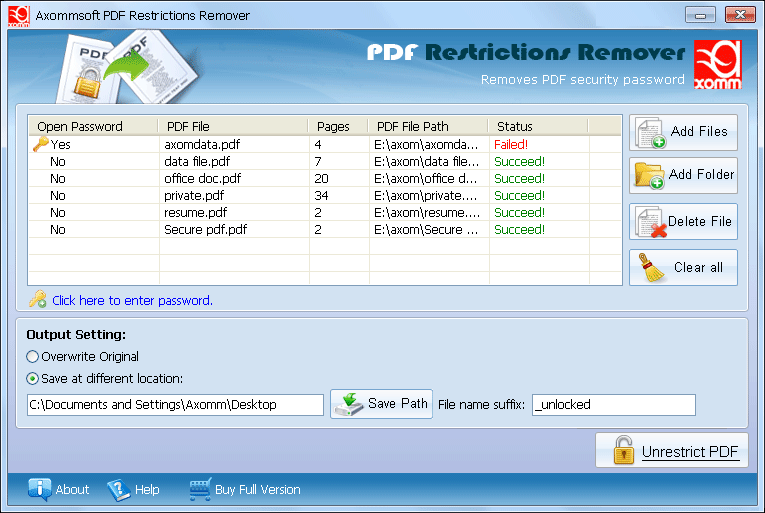Click the padlock icon on Unrestrict PDF
This screenshot has width=765, height=513.
(x=624, y=450)
